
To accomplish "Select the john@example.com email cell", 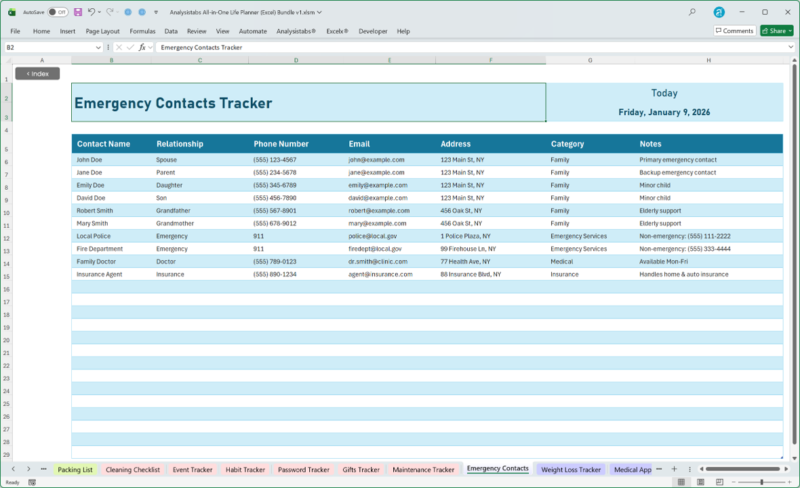I will 389,160.
